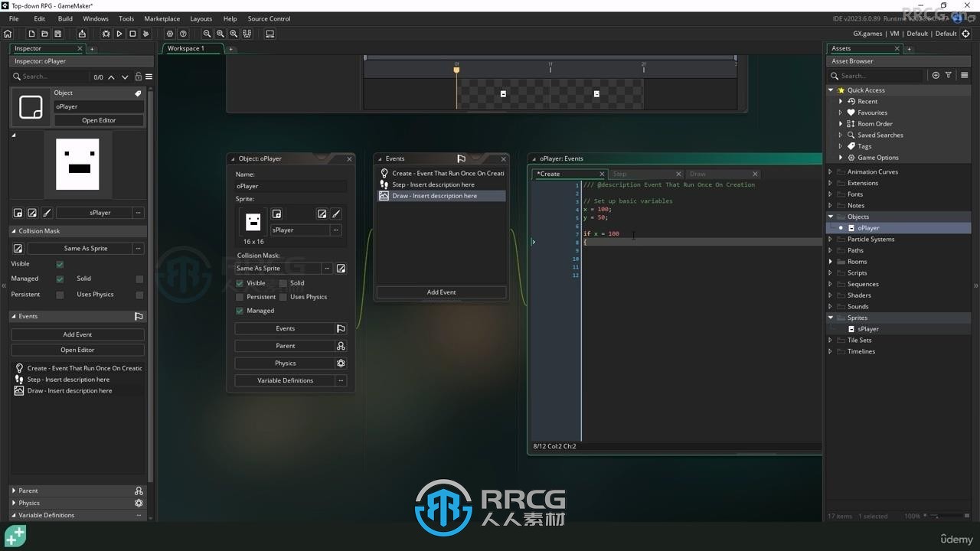Open the Asset Browser filter icon

tap(949, 76)
